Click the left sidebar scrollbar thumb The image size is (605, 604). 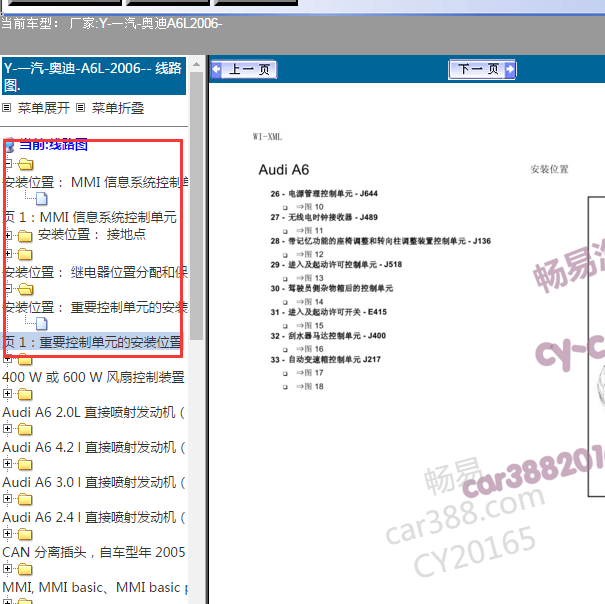pyautogui.click(x=196, y=206)
